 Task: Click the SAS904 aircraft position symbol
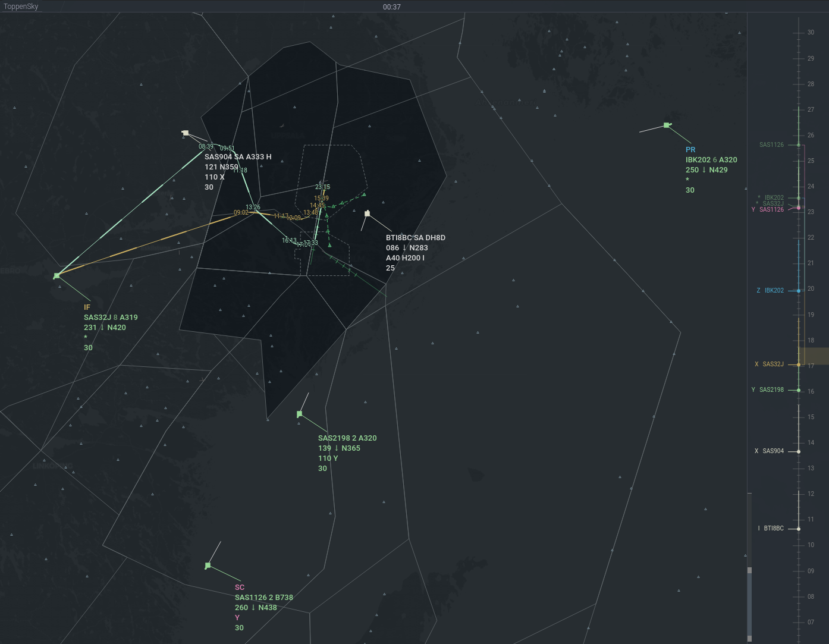tap(186, 133)
